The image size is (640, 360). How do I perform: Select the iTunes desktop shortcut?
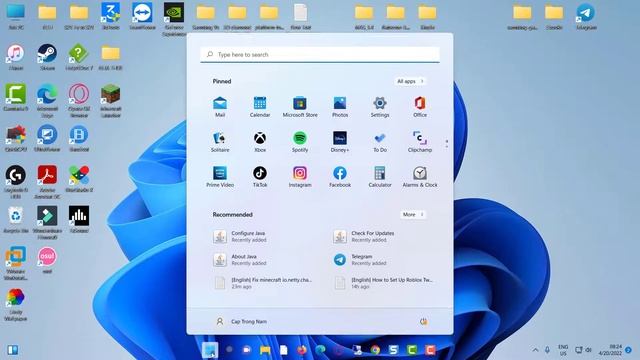[16, 57]
